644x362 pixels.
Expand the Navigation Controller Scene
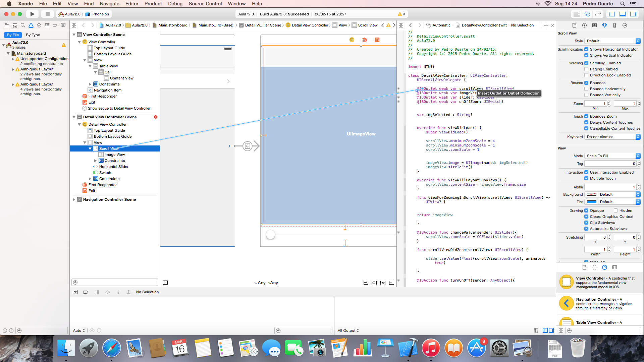click(74, 199)
